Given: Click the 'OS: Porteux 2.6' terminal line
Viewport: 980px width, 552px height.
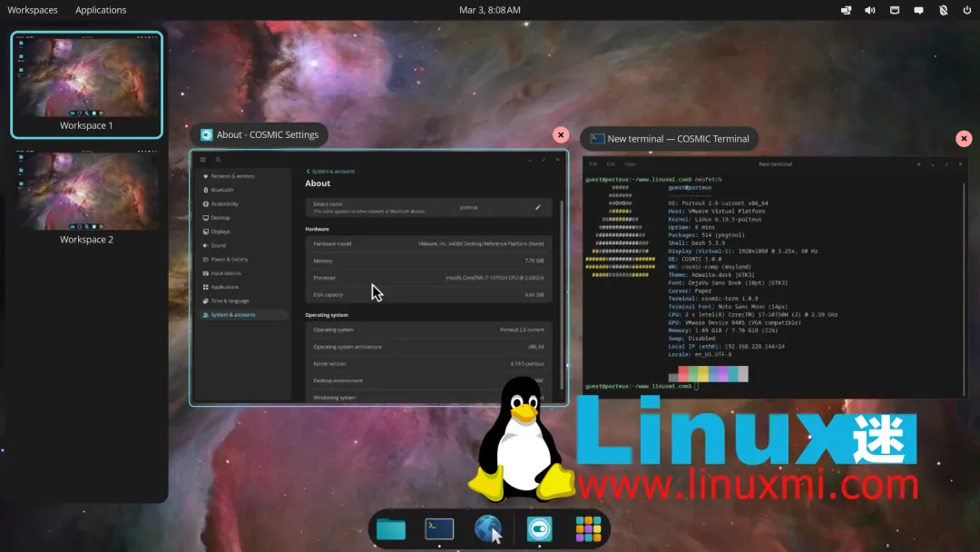Looking at the screenshot, I should 718,203.
